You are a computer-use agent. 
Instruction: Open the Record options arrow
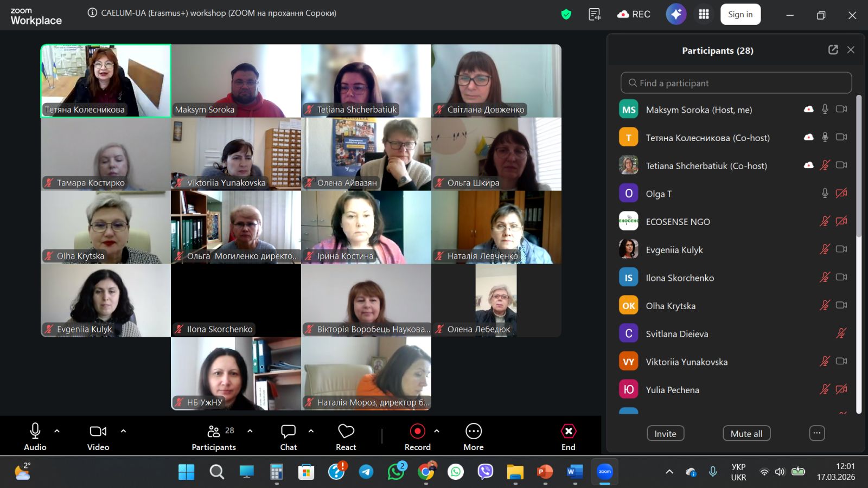pyautogui.click(x=437, y=431)
